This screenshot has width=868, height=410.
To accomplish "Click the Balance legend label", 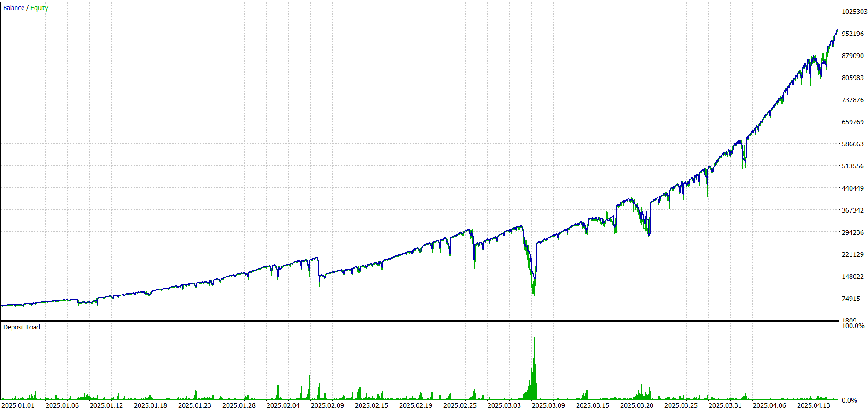I will [13, 8].
